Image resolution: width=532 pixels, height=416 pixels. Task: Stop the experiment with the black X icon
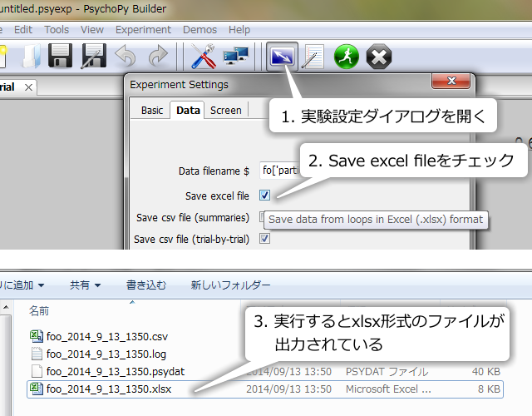(x=379, y=57)
